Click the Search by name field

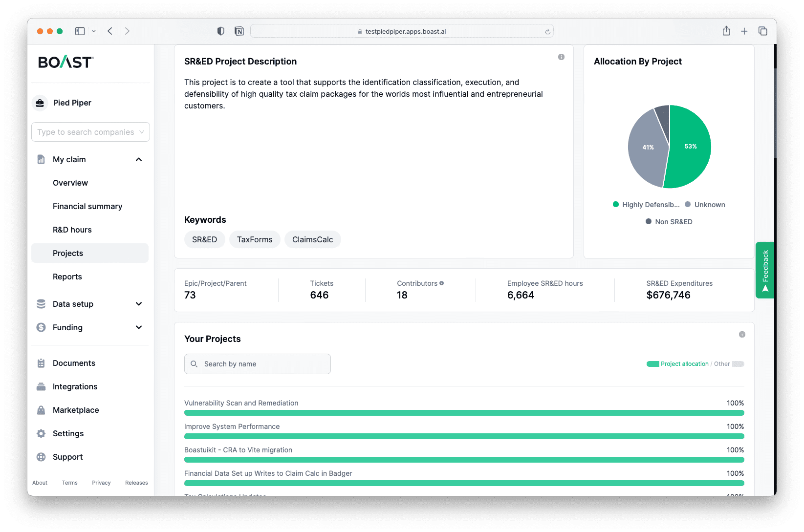coord(264,364)
